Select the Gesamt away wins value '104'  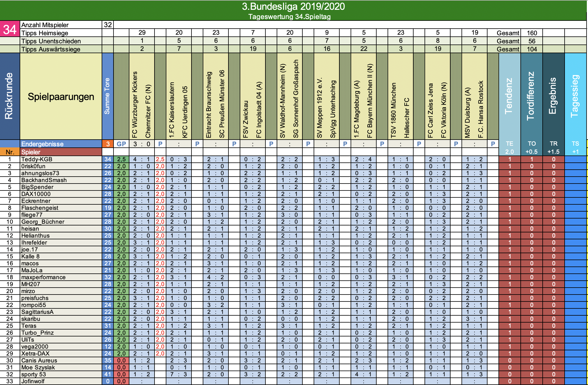[x=532, y=49]
